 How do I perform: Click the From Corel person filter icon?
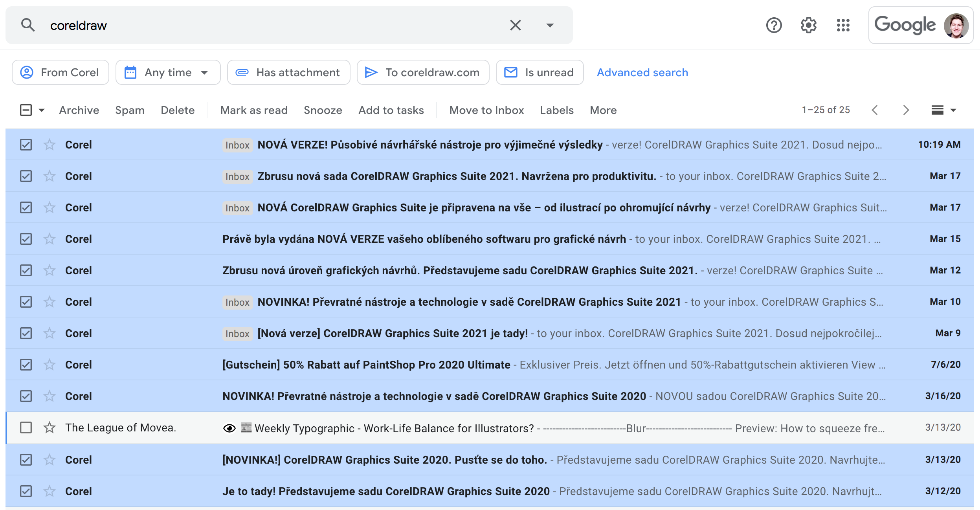27,72
